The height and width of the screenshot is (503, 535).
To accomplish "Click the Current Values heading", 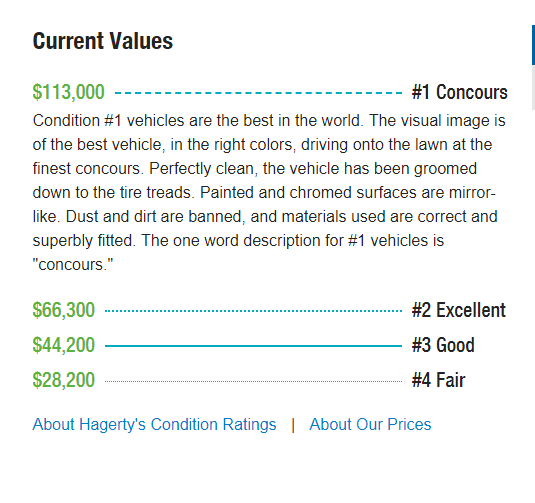I will [103, 41].
